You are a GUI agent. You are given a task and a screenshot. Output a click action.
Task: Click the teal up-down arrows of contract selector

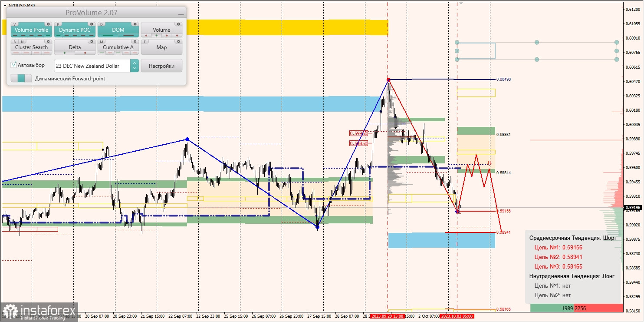click(x=135, y=66)
